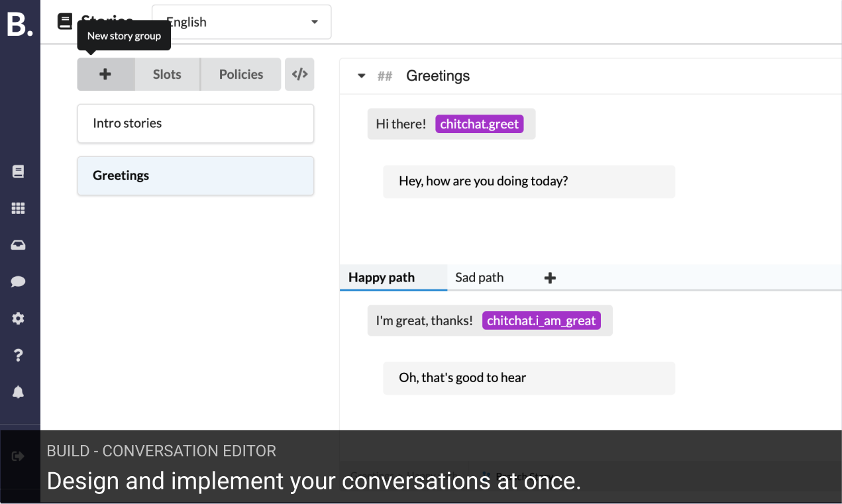842x504 pixels.
Task: Switch to the Sad path tab
Action: pos(479,277)
